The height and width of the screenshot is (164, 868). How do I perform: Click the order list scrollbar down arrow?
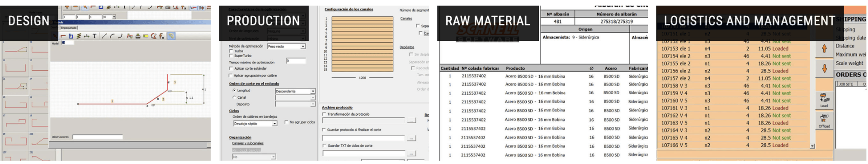[812, 146]
